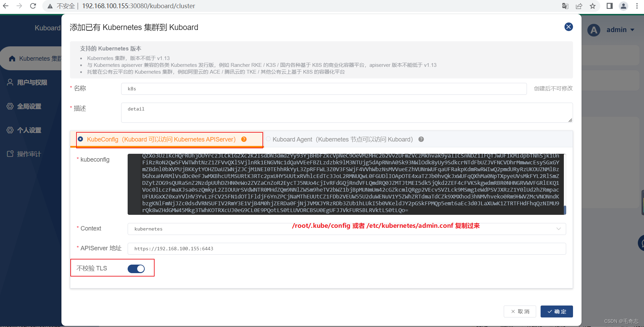Select the Kuboard Agent radio option

click(x=268, y=139)
